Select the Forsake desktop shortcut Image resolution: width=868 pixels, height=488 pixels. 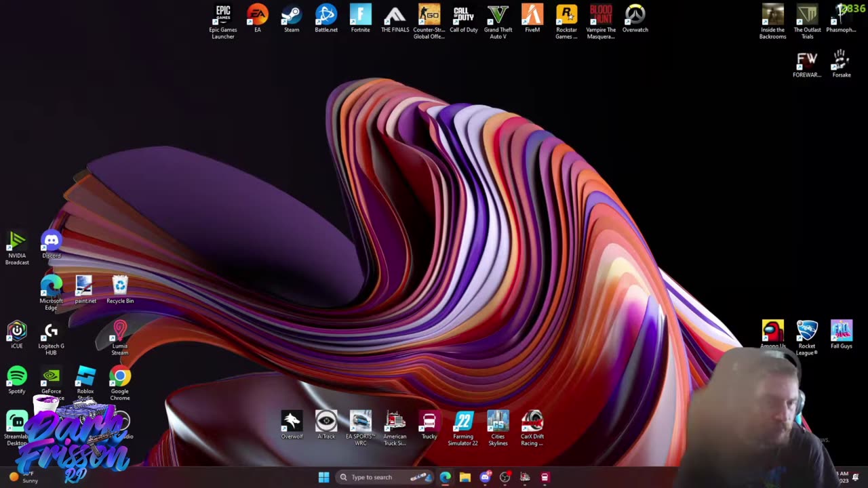pyautogui.click(x=842, y=64)
